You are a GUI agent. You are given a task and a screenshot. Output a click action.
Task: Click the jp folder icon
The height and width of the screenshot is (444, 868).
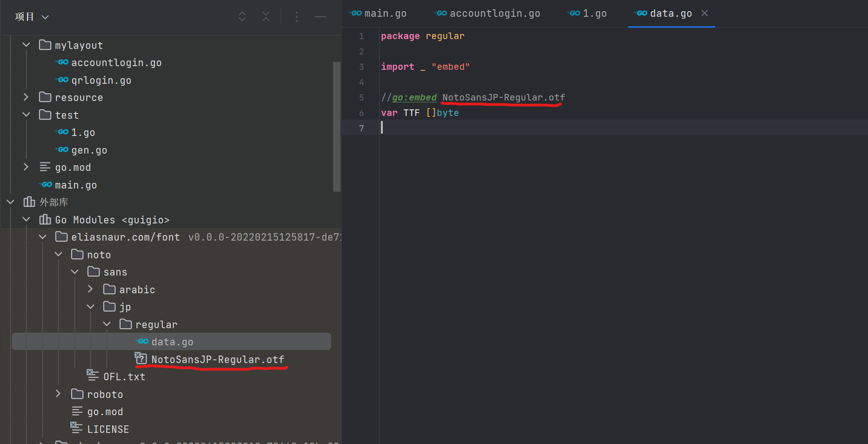[x=109, y=306]
